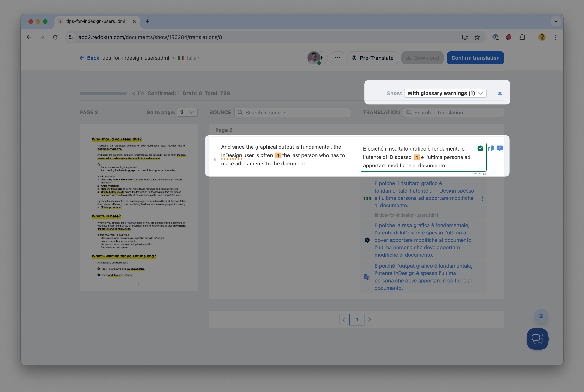
Task: Go to pagination page 1
Action: pos(357,319)
